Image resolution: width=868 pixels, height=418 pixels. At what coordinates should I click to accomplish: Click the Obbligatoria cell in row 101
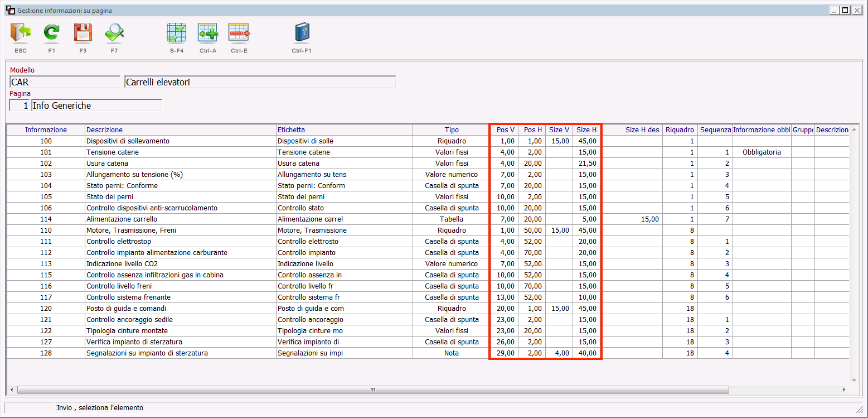762,152
